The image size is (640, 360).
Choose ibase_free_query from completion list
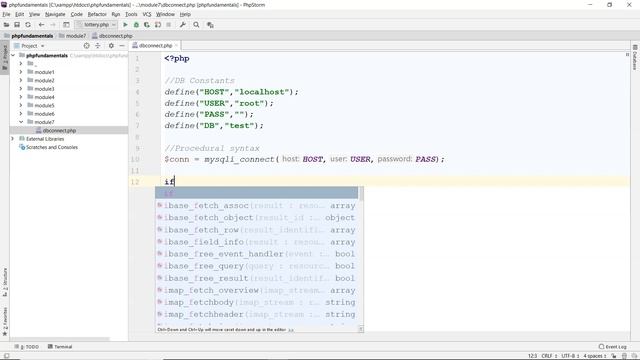click(256, 266)
